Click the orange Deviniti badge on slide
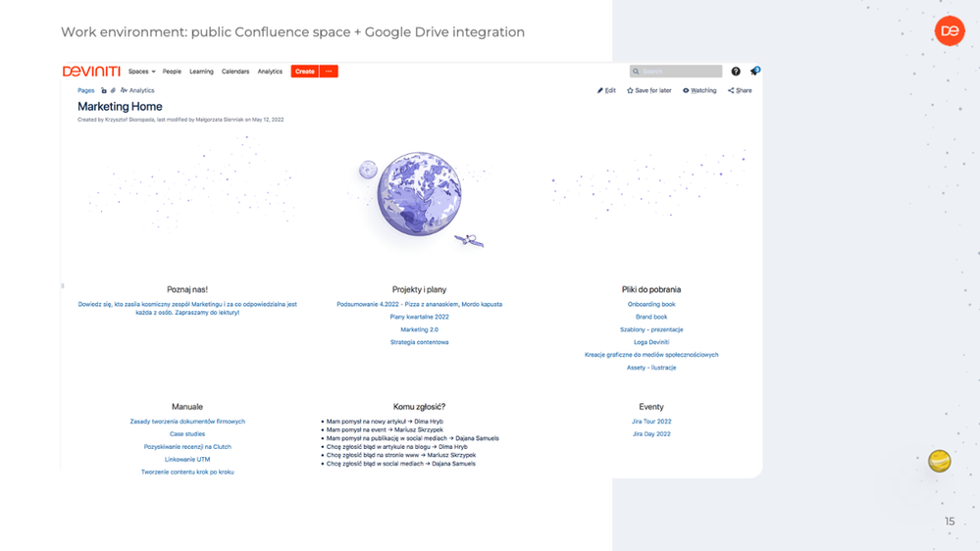Screen dimensions: 980x551 coord(950,30)
